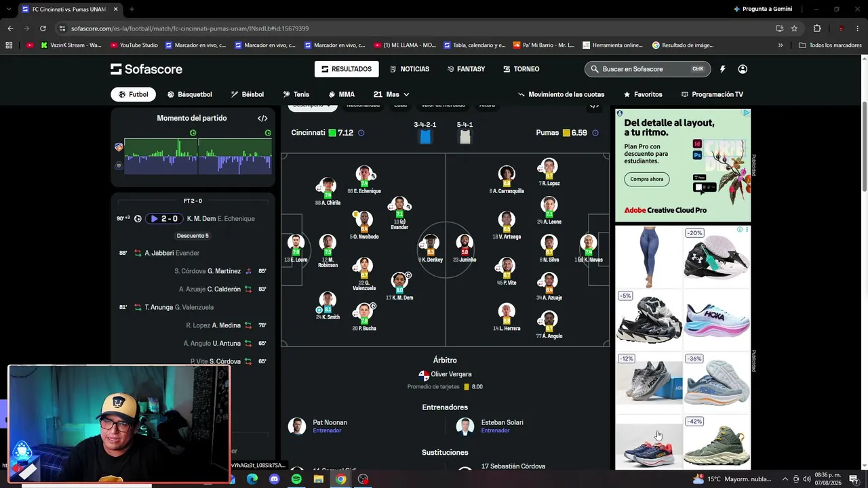
Task: Select the MMA sport tab
Action: [342, 94]
